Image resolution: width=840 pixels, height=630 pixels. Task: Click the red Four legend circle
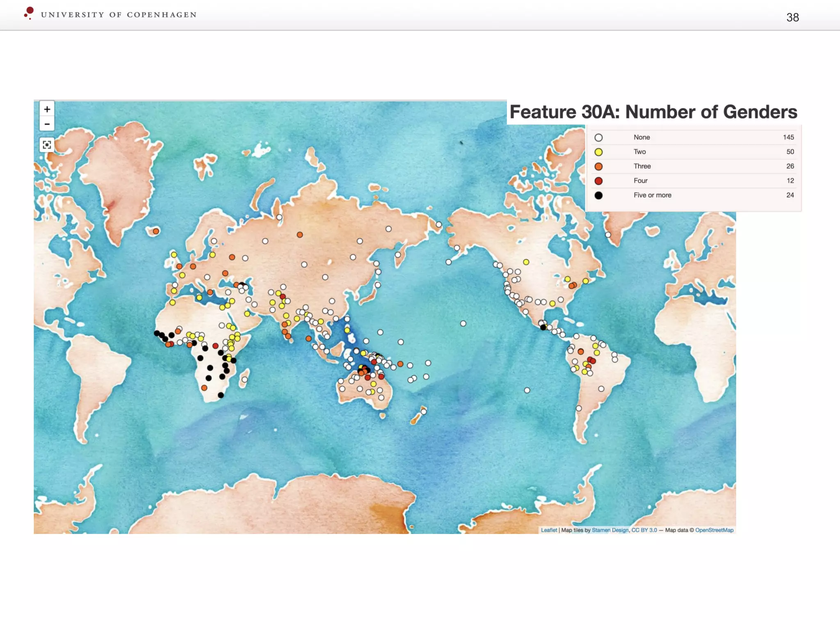(598, 181)
